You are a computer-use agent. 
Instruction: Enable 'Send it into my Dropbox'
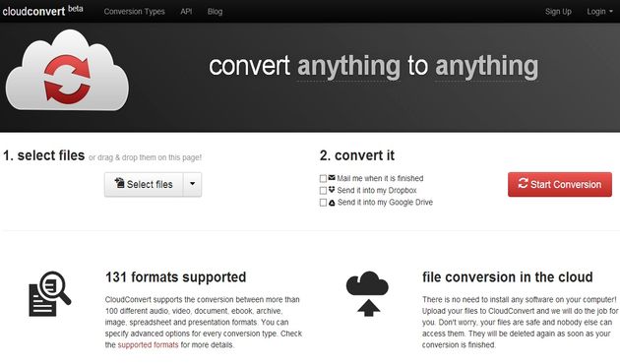[323, 191]
